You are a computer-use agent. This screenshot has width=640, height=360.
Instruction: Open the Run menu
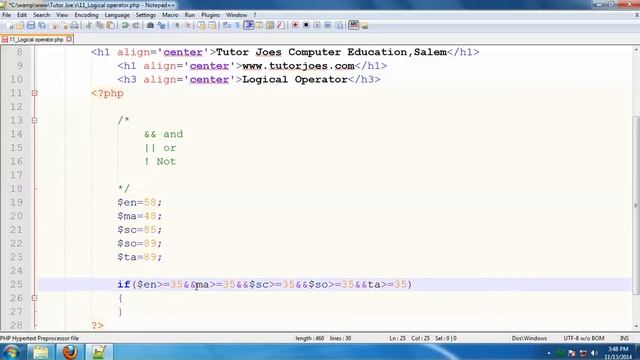(190, 15)
